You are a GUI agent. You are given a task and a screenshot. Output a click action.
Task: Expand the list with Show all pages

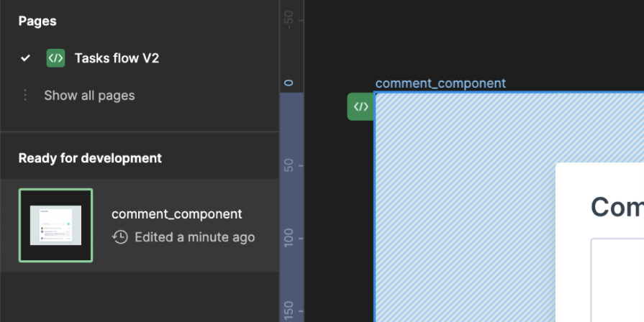[x=89, y=96]
